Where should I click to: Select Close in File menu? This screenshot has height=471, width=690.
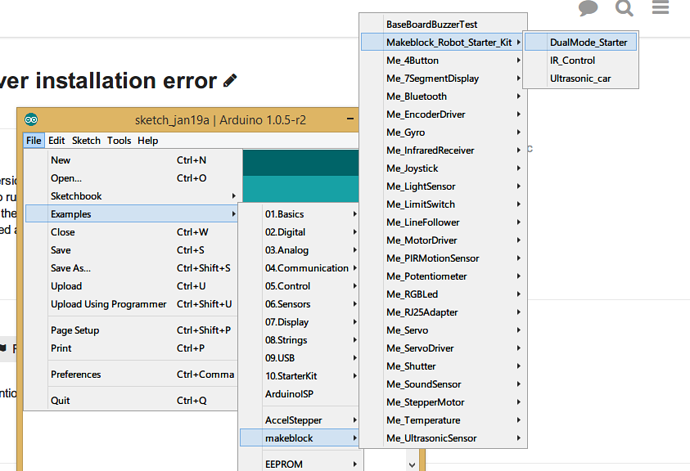pyautogui.click(x=131, y=232)
